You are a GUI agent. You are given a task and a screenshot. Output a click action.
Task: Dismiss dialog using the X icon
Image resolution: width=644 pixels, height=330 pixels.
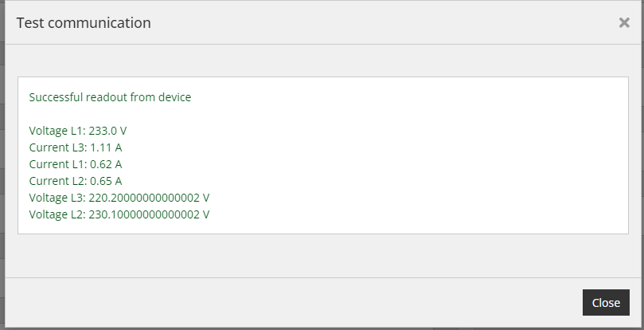coord(624,22)
